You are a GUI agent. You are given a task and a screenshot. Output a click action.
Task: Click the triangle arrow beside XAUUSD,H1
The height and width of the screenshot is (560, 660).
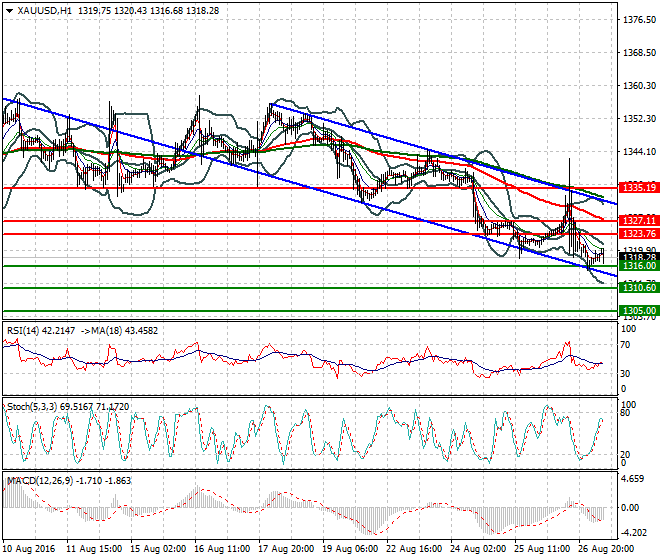point(9,11)
